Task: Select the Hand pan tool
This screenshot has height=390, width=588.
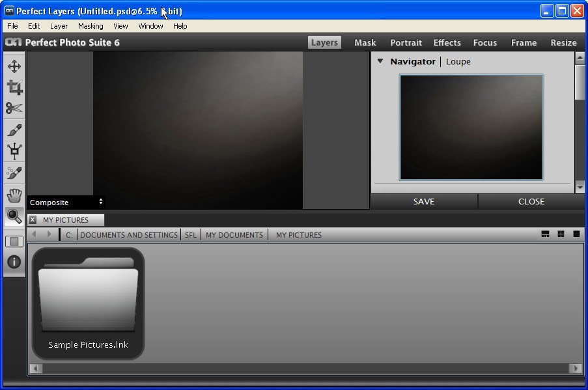Action: (14, 195)
